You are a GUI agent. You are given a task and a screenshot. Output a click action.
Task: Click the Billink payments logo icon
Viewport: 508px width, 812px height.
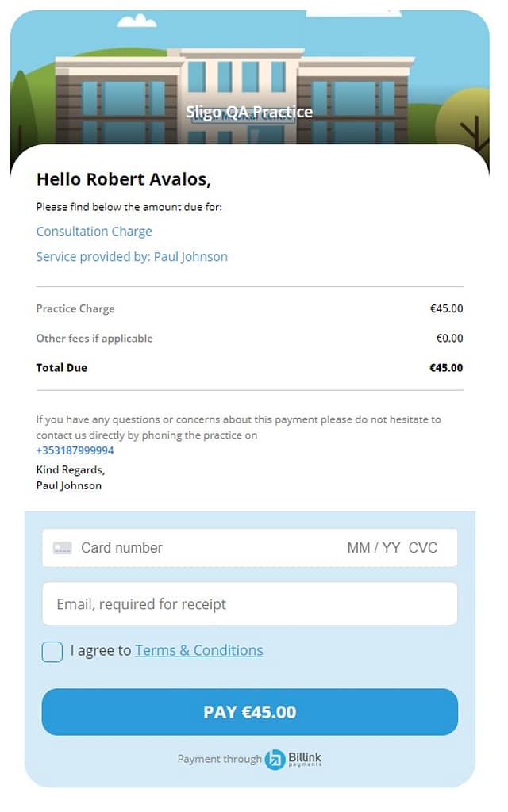click(x=275, y=759)
